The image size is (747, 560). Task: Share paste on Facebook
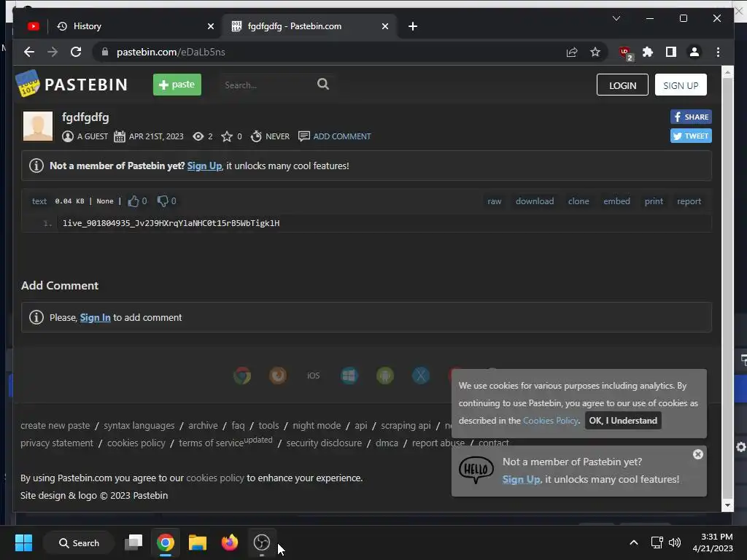tap(691, 117)
